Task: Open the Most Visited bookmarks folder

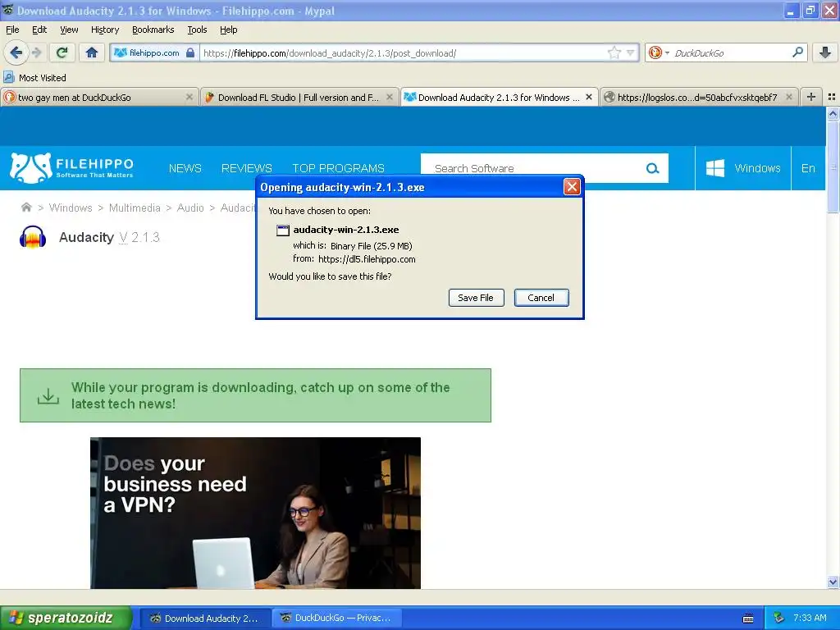Action: tap(34, 78)
